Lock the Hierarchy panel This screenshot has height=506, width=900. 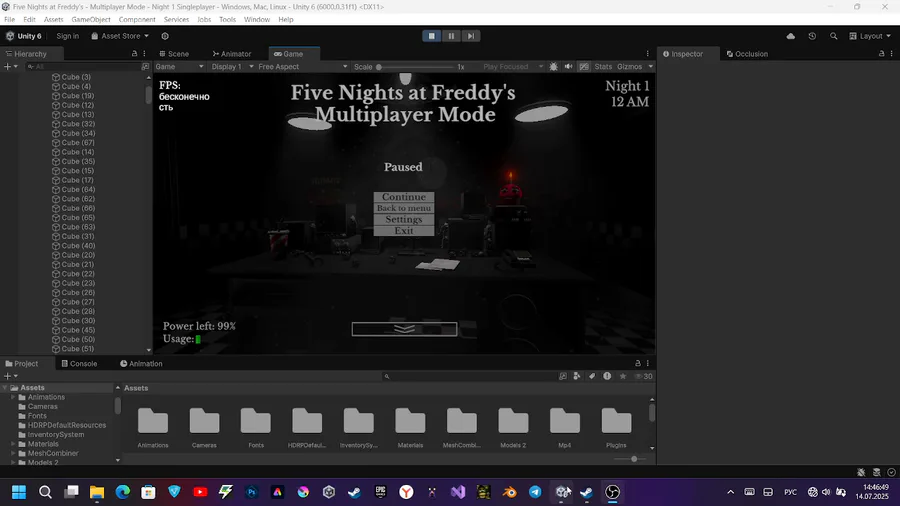pos(134,53)
